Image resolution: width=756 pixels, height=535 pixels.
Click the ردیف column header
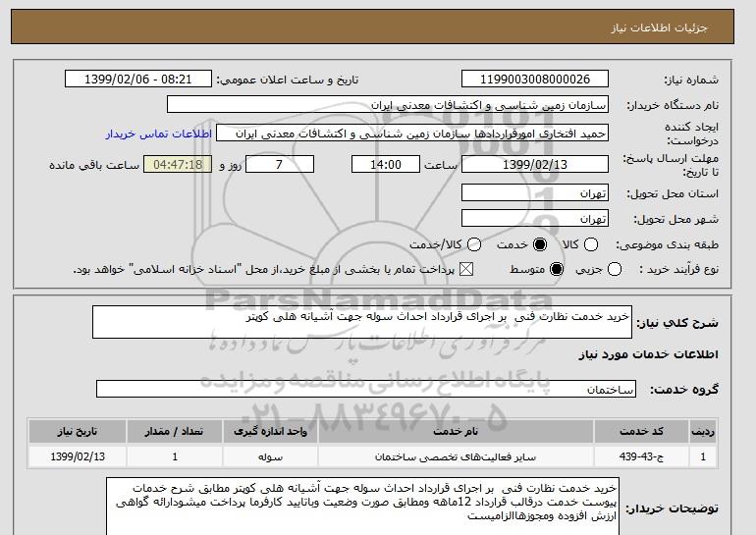(x=702, y=431)
